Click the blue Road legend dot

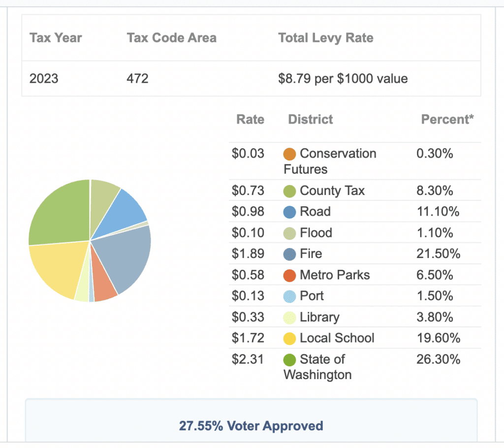click(289, 212)
